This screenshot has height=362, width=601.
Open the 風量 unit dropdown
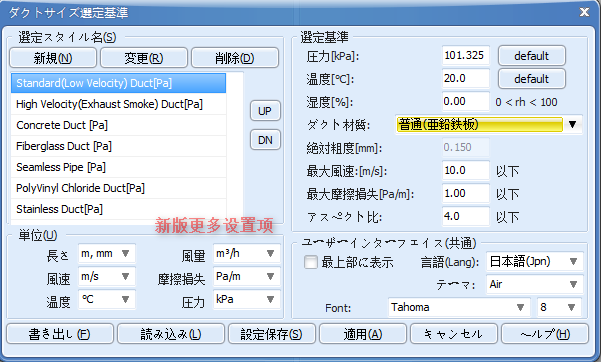pos(246,253)
